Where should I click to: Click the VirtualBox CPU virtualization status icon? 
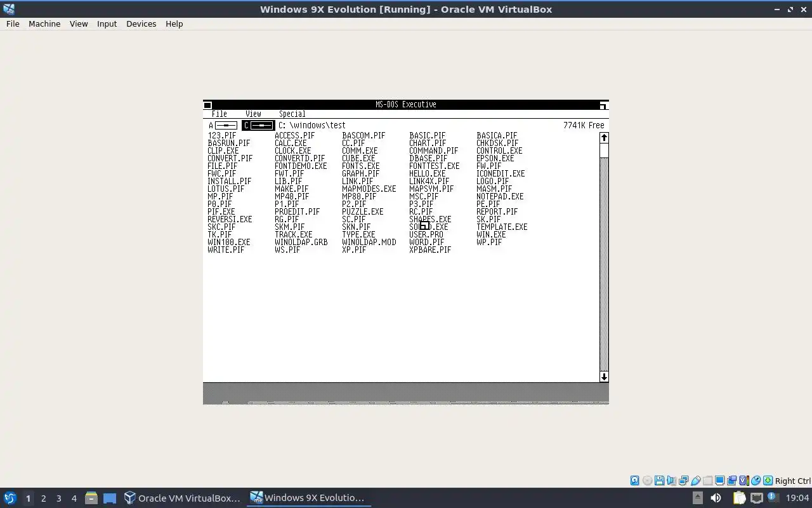[x=744, y=481]
